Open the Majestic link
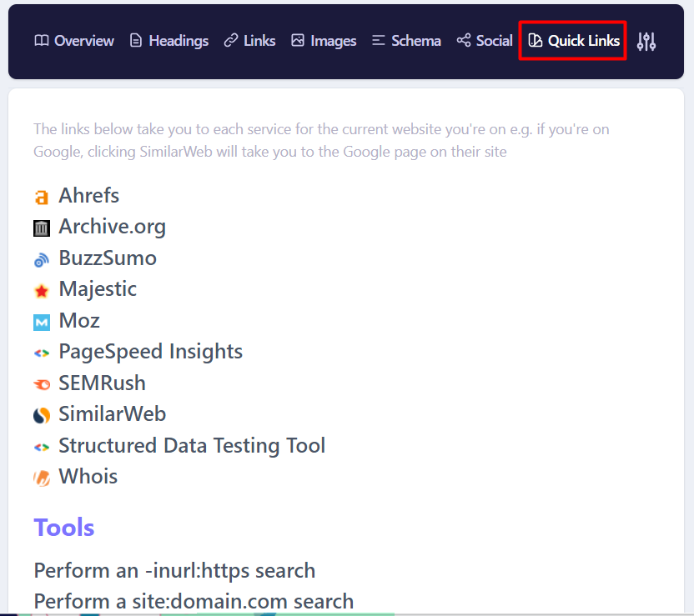This screenshot has height=616, width=694. pyautogui.click(x=98, y=289)
